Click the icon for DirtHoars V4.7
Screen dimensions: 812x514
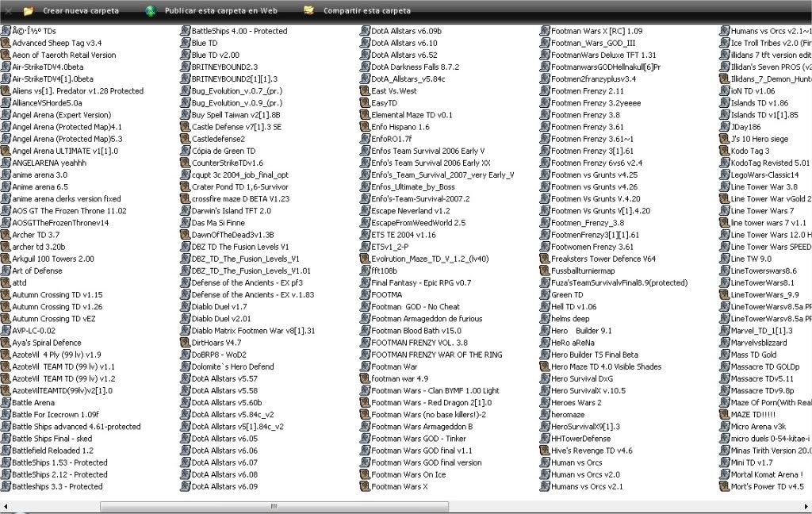(186, 343)
